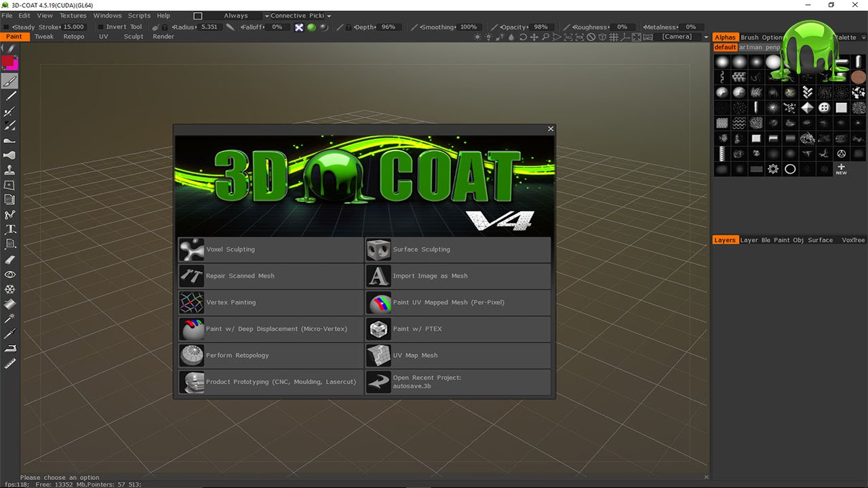
Task: Click the navigation zoom magnifier icon
Action: 545,37
